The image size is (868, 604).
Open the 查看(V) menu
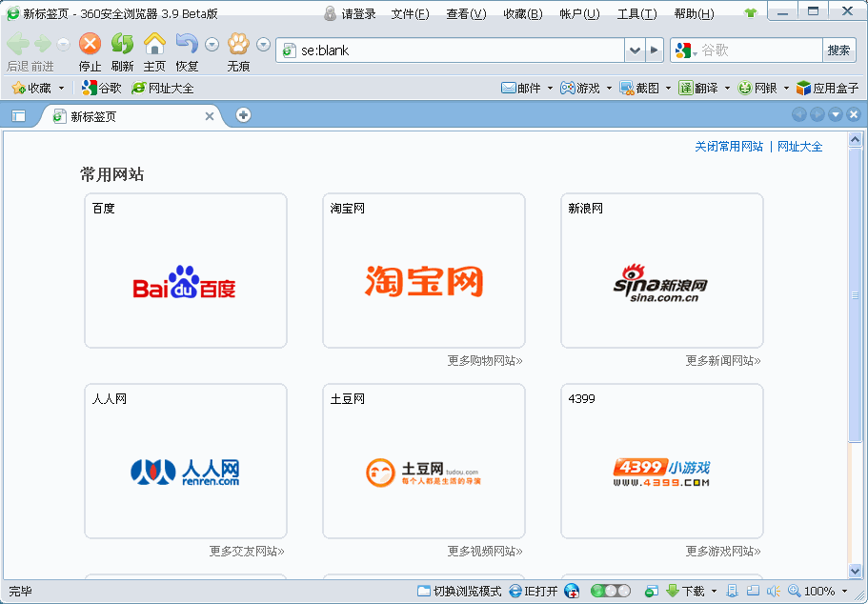click(466, 14)
